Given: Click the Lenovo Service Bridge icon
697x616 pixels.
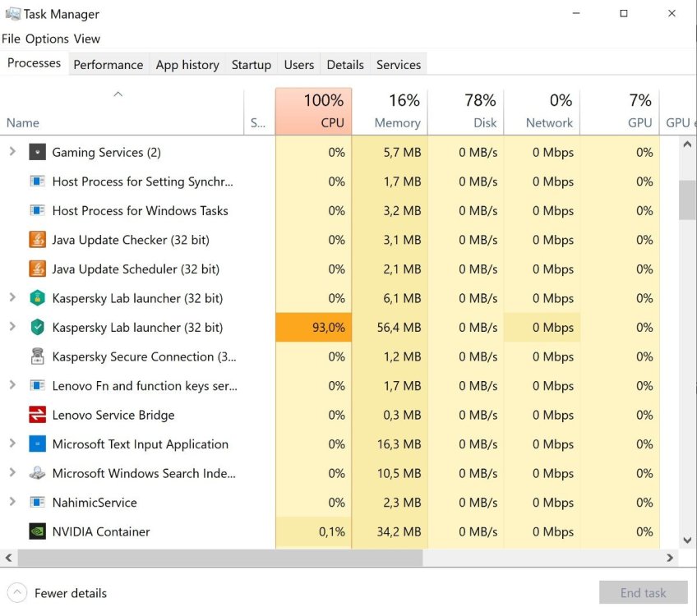Looking at the screenshot, I should pyautogui.click(x=37, y=415).
